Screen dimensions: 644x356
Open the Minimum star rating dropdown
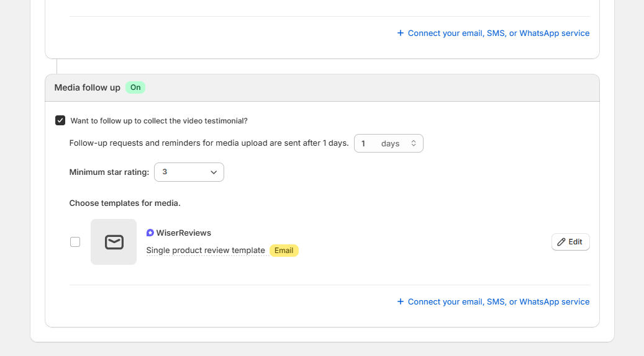pos(189,172)
